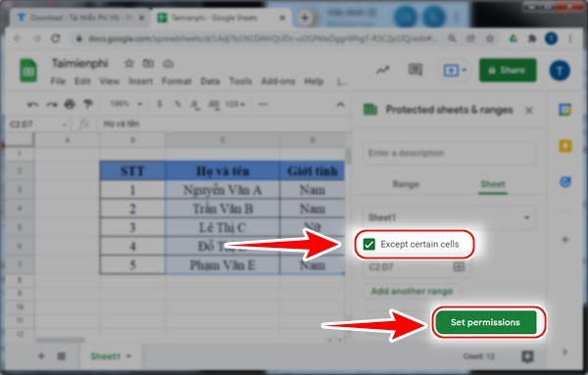Open the toolbar More (three dots) button
Viewport: 588px width, 375px height.
click(264, 104)
